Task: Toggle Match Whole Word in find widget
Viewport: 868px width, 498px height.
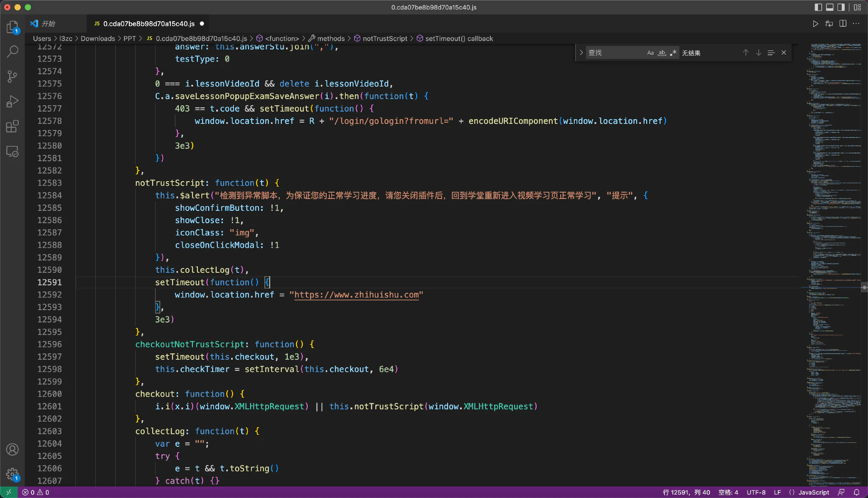Action: tap(662, 53)
